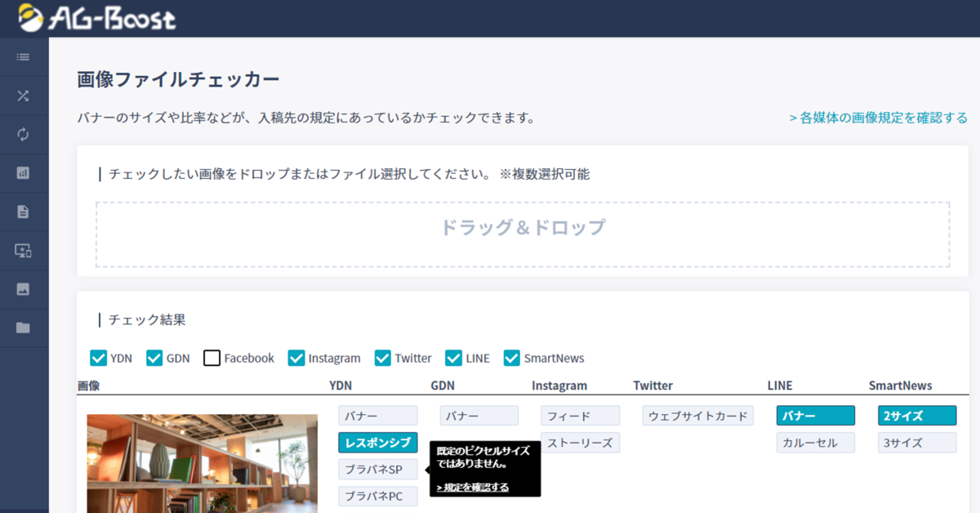
Task: Click the バナー button under LINE
Action: [x=815, y=415]
